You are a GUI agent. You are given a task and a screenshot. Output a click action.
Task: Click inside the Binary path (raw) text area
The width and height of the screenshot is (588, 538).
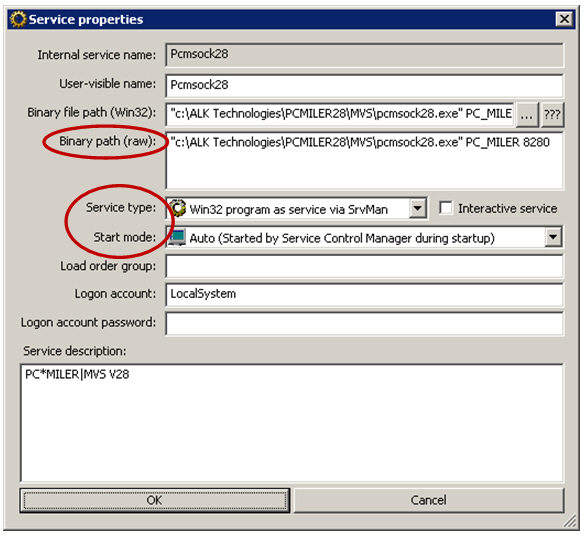click(x=364, y=160)
